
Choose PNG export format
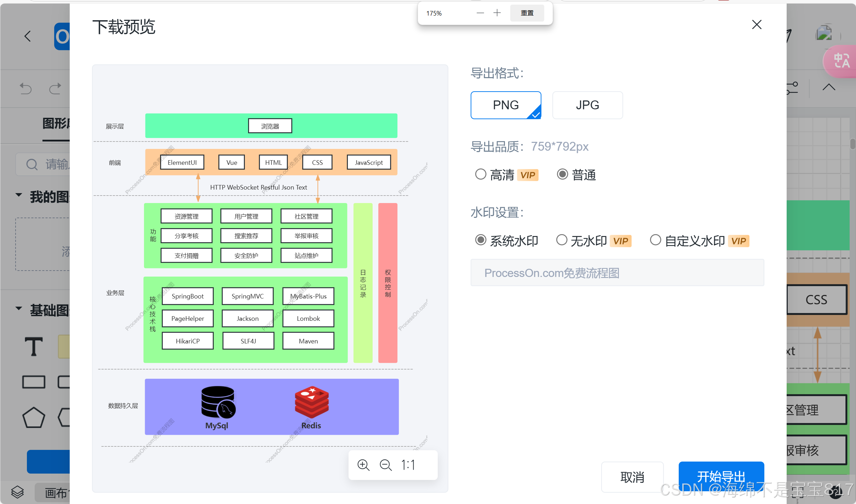506,105
